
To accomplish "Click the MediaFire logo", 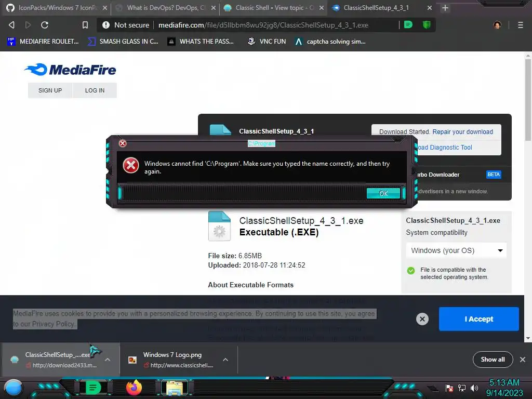I will tap(70, 70).
